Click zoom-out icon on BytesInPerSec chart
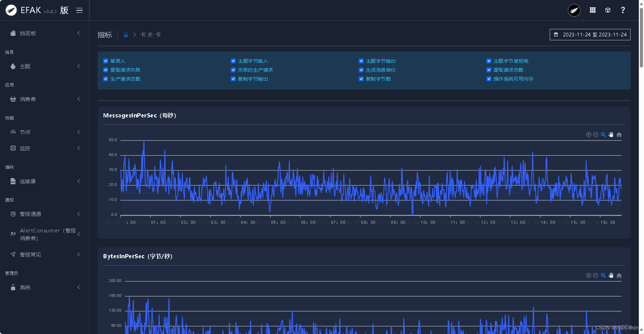Image resolution: width=644 pixels, height=334 pixels. 596,275
